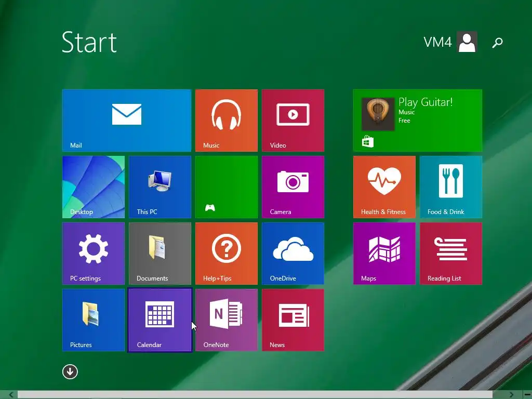Launch the Maps tile

click(x=384, y=254)
